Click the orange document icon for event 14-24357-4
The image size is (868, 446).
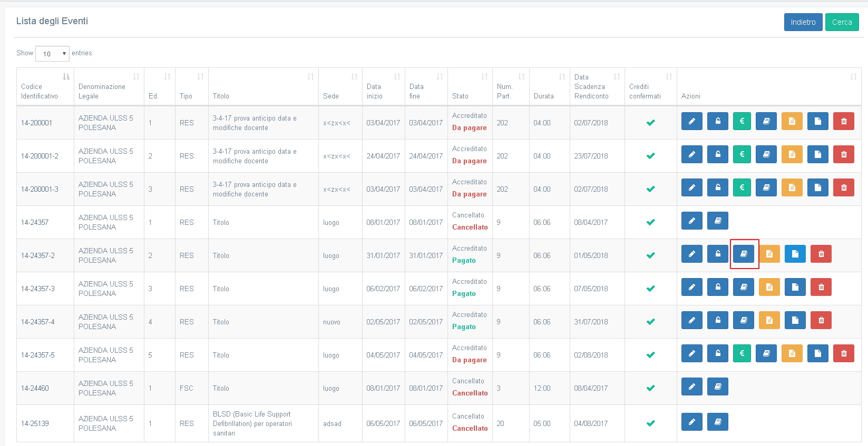click(769, 321)
